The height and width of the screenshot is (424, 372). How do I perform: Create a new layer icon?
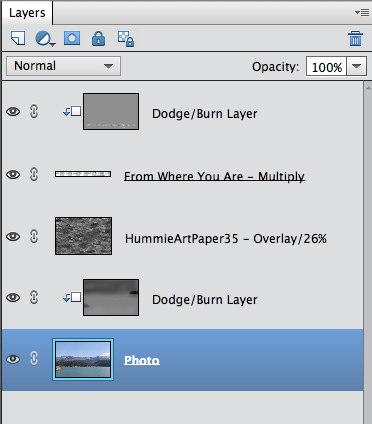pyautogui.click(x=18, y=38)
